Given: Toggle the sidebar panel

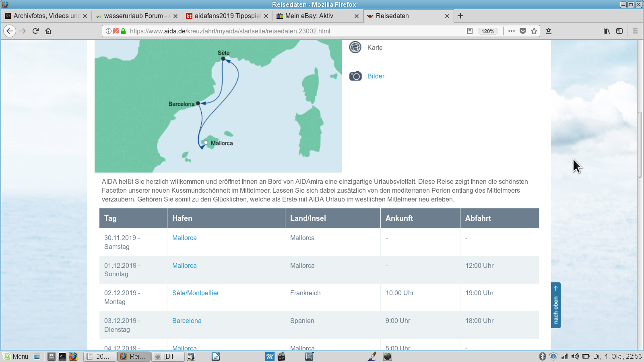Looking at the screenshot, I should [x=619, y=31].
